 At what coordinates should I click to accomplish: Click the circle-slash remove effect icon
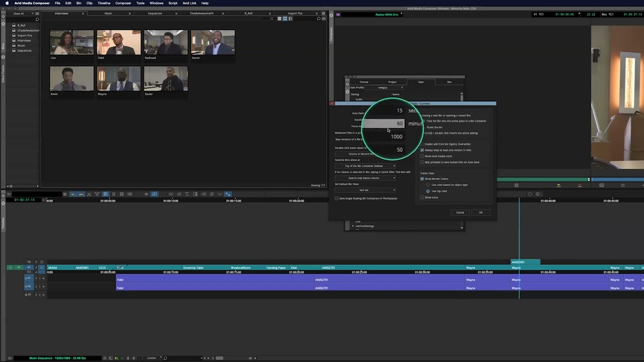[211, 194]
